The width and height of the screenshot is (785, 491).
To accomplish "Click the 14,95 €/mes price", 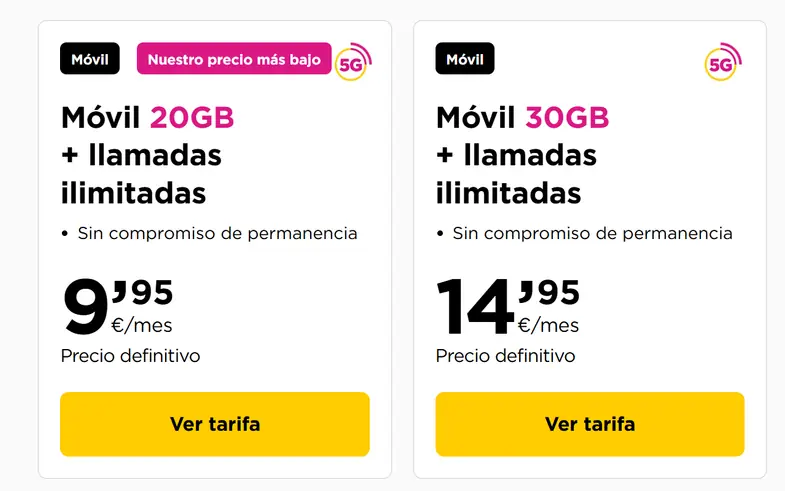I will click(x=508, y=306).
